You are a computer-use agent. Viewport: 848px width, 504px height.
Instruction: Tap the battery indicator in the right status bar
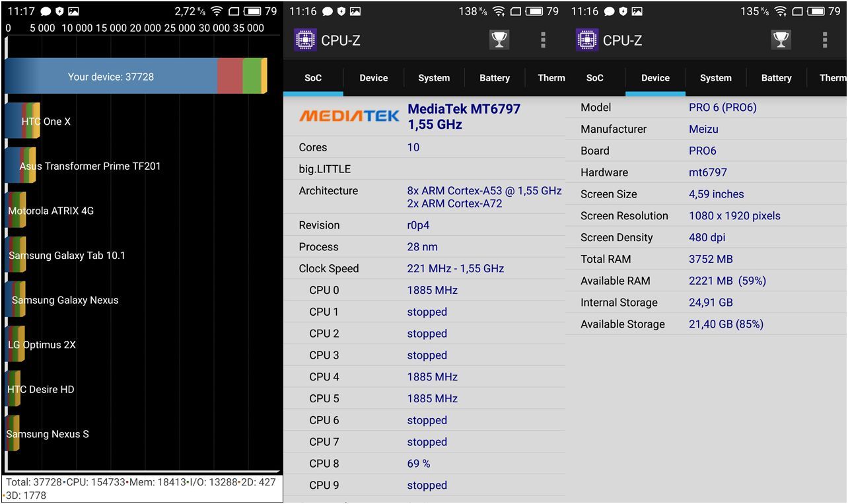[817, 11]
